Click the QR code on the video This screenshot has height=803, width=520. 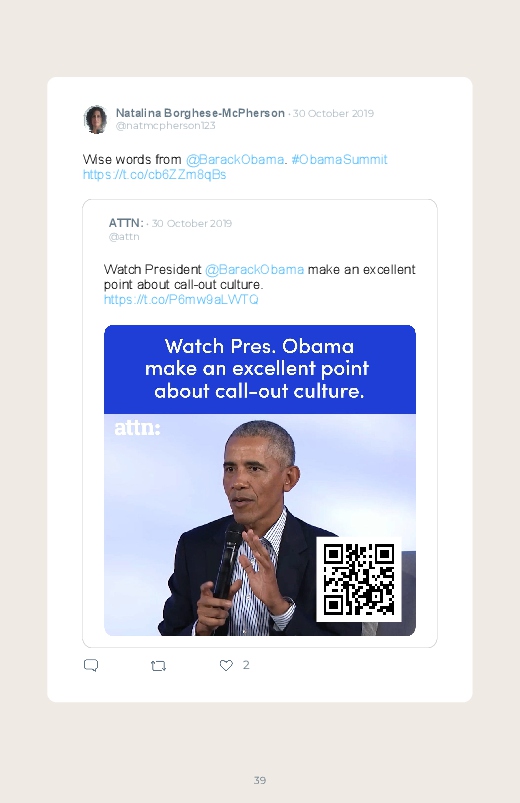359,579
